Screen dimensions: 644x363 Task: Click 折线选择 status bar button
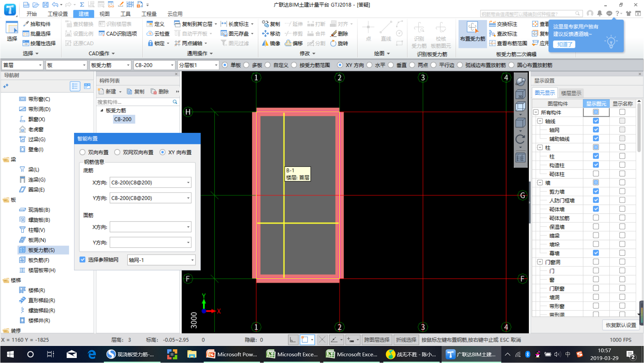[x=406, y=340]
